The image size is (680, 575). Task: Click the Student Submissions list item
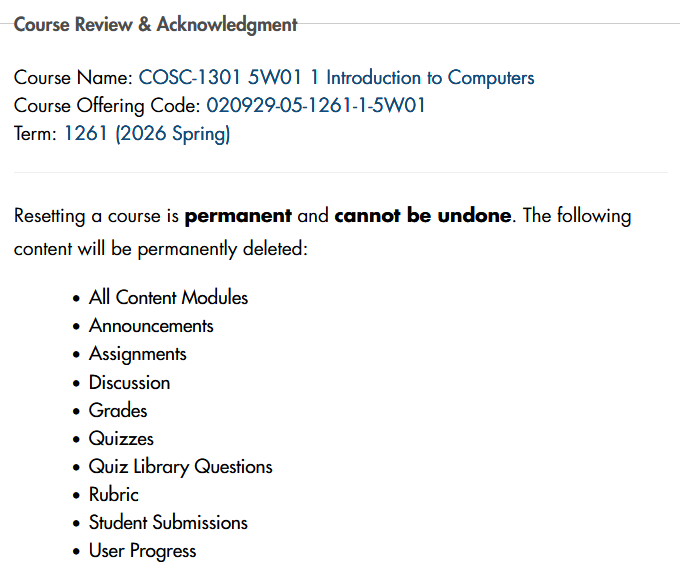pos(168,523)
